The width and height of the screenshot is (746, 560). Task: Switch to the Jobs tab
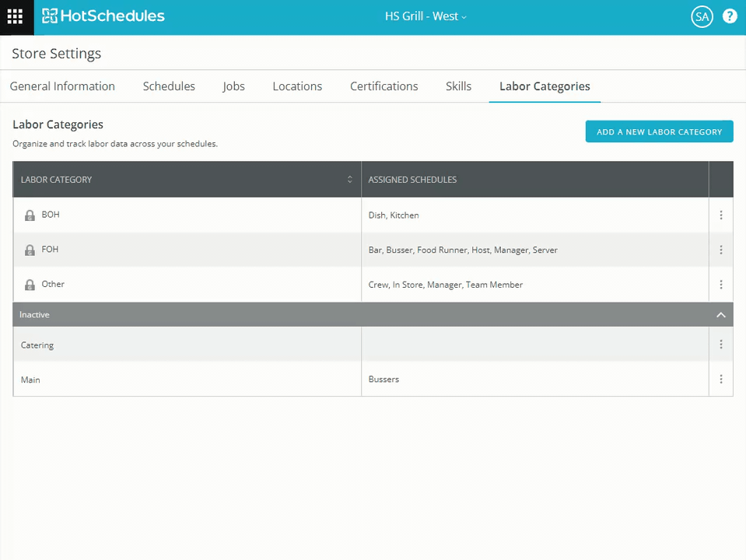click(233, 86)
